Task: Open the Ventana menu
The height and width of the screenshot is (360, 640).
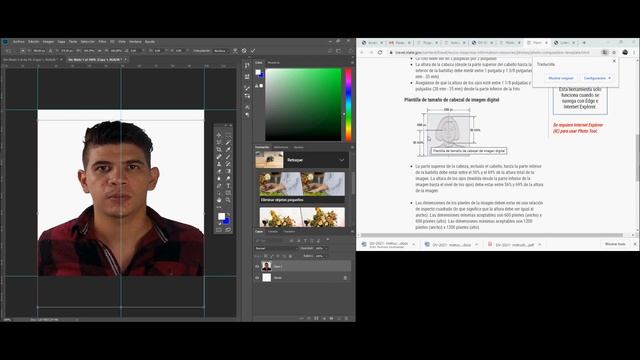Action: point(135,42)
